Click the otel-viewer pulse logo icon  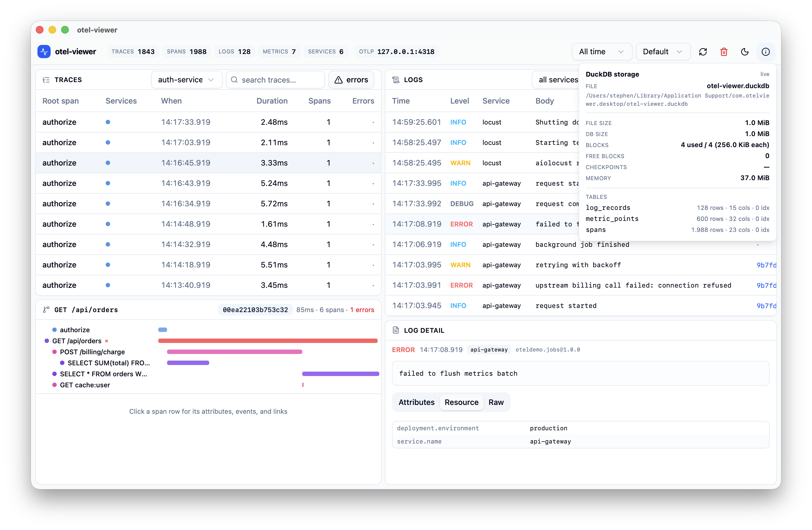coord(44,52)
